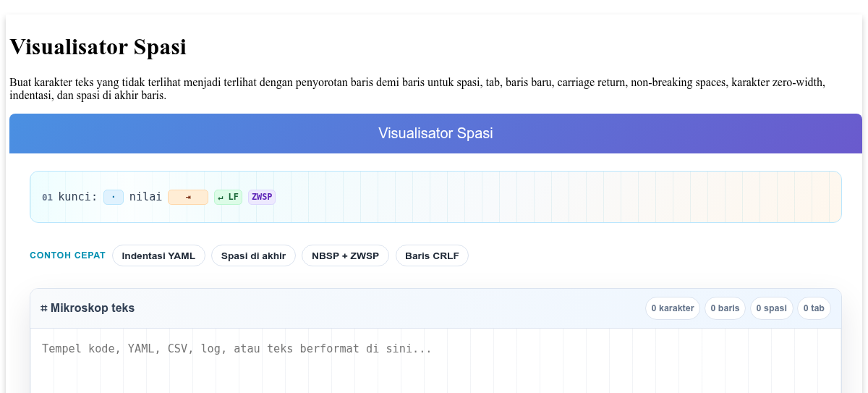The width and height of the screenshot is (868, 393).
Task: Click the word 'nilai' in the sample line
Action: [x=145, y=196]
